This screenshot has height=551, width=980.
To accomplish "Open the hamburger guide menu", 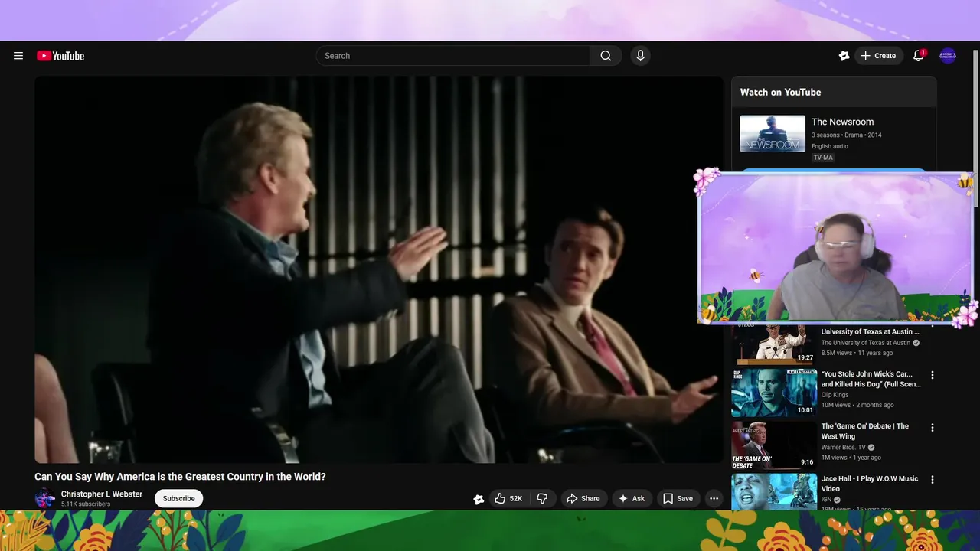I will coord(18,56).
